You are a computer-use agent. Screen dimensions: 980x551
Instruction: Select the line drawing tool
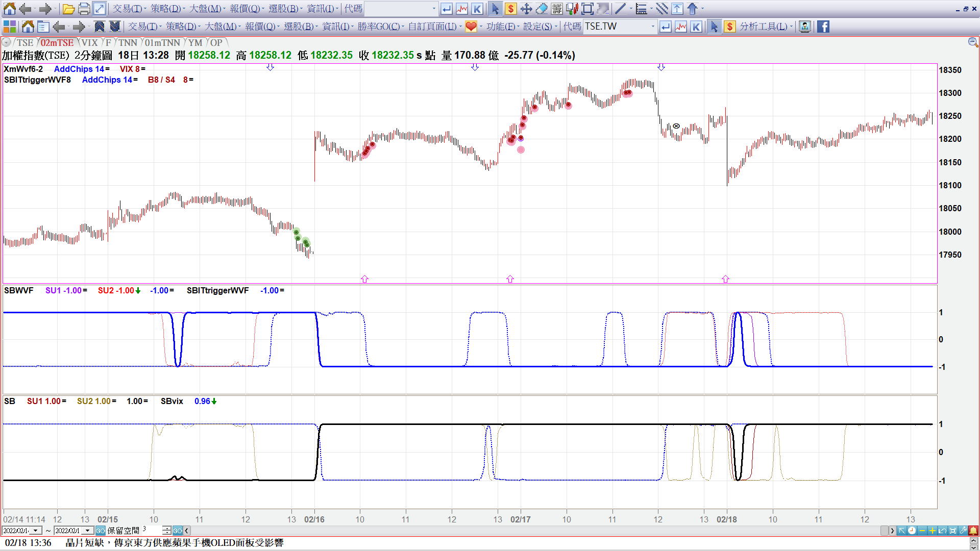click(620, 9)
